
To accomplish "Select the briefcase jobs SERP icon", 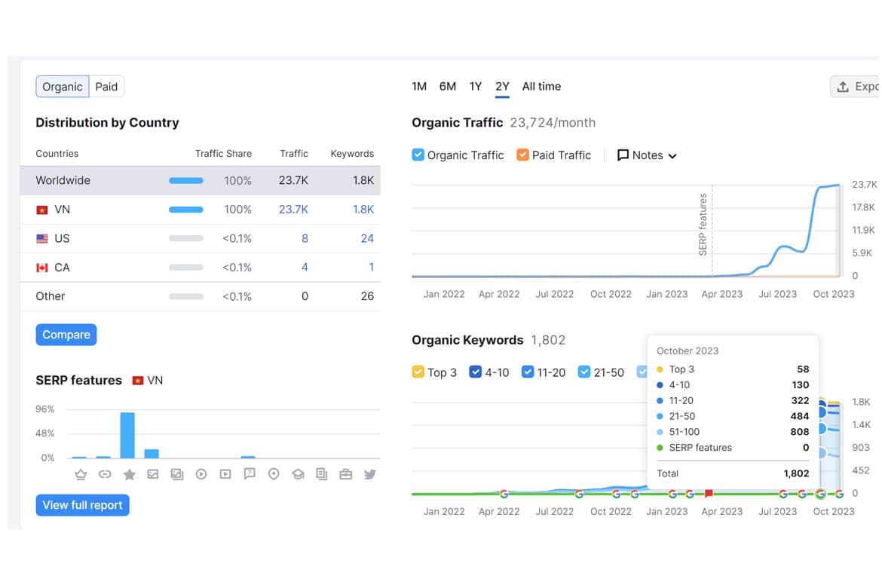I will click(x=346, y=474).
